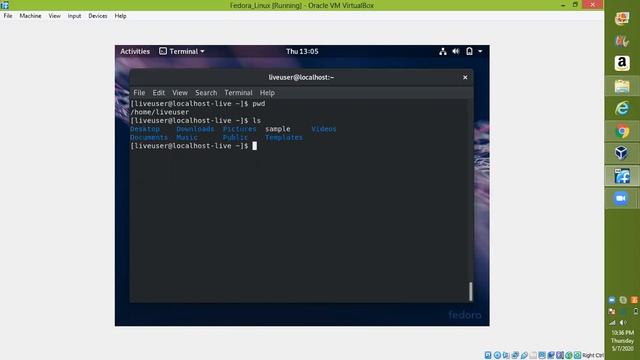Open the terminal File menu
This screenshot has height=360, width=640.
click(x=139, y=93)
